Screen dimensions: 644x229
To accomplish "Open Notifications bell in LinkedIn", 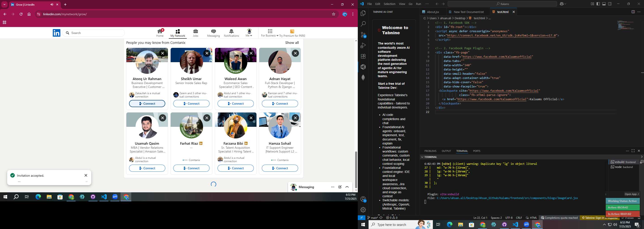I will click(231, 33).
